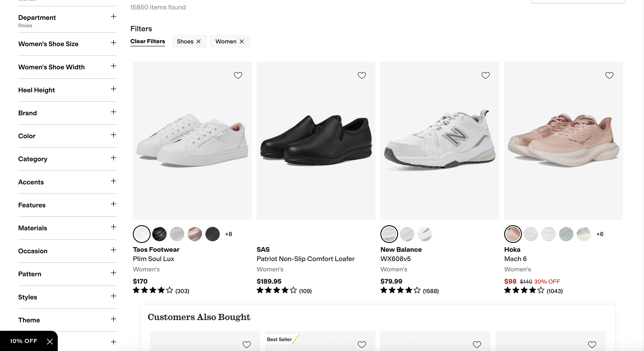644x351 pixels.
Task: Heart the first item under Customers Also Bought
Action: [x=247, y=344]
